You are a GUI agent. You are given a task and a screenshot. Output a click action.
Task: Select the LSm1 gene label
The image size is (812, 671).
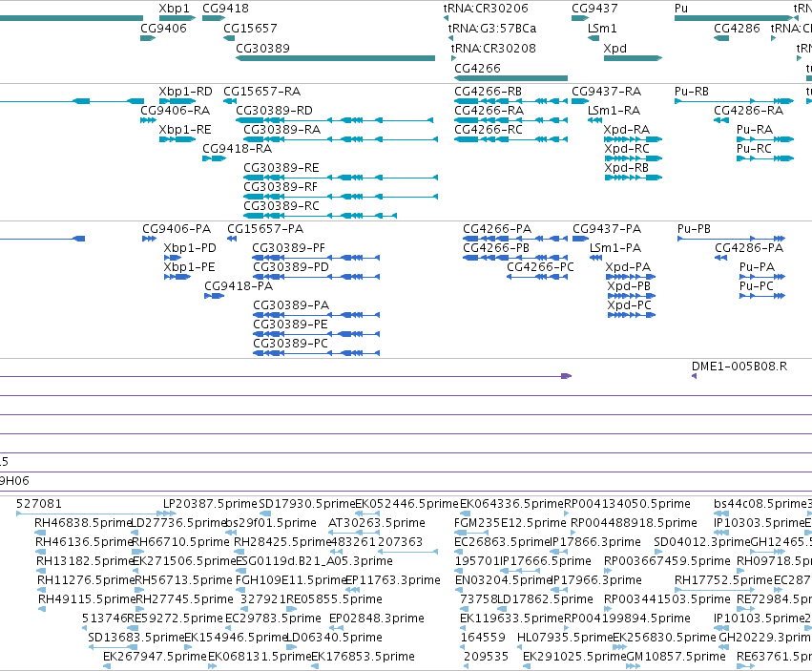click(x=602, y=28)
